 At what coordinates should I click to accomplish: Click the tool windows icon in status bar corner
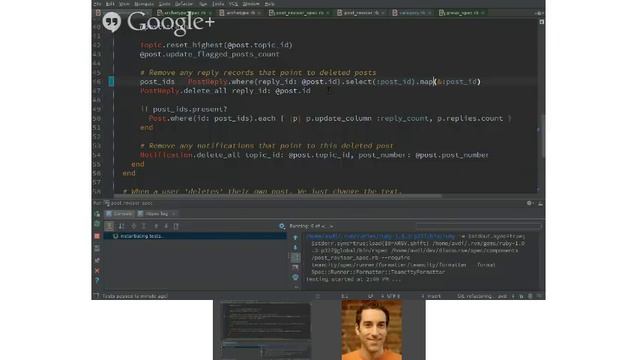click(x=96, y=296)
